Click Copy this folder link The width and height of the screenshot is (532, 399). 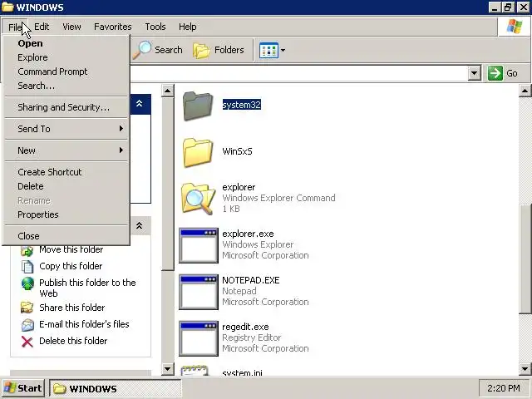71,266
